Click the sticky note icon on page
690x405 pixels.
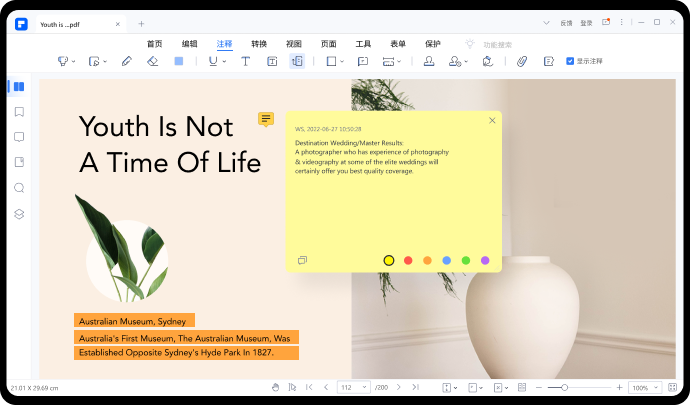265,119
